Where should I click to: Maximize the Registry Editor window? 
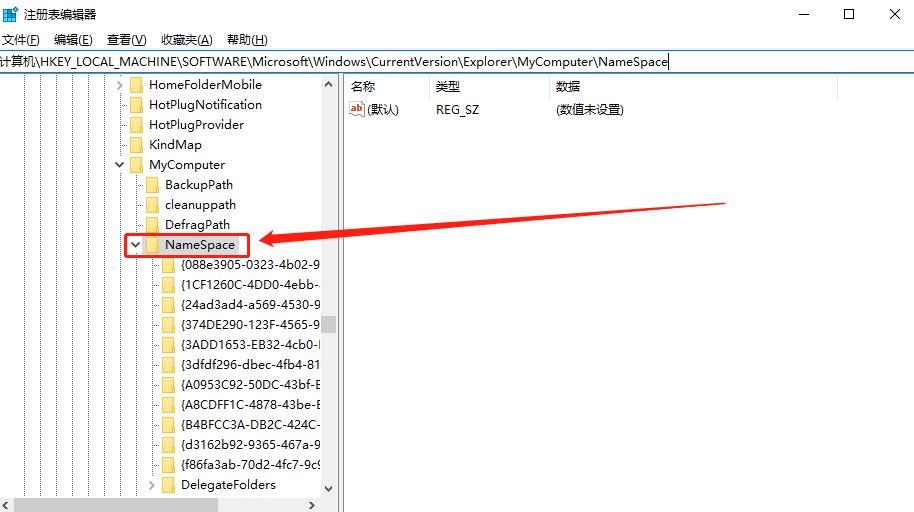click(x=849, y=14)
